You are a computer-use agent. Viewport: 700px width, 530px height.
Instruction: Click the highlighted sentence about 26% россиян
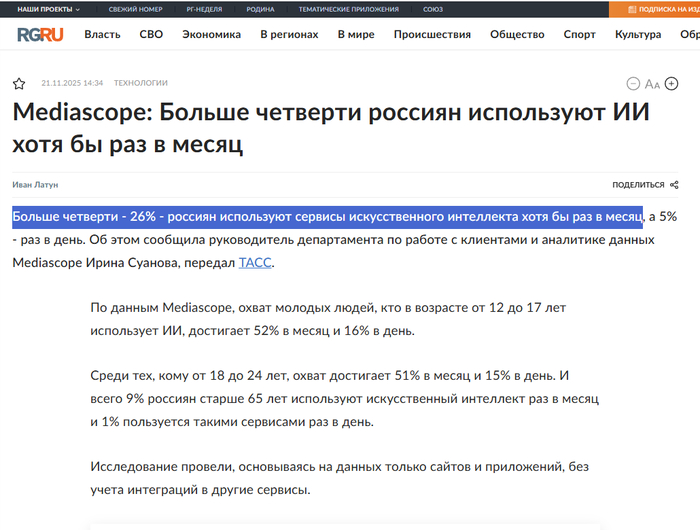click(x=328, y=217)
